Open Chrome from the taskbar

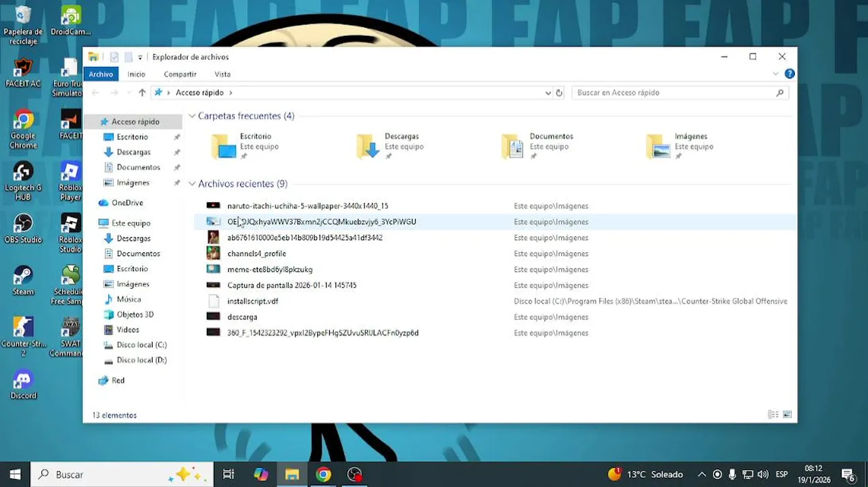(x=323, y=474)
